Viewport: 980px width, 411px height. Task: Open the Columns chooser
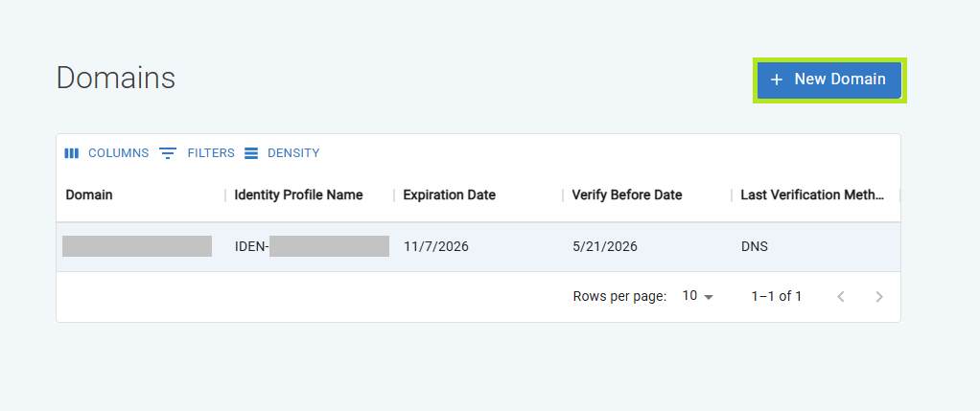click(x=106, y=153)
